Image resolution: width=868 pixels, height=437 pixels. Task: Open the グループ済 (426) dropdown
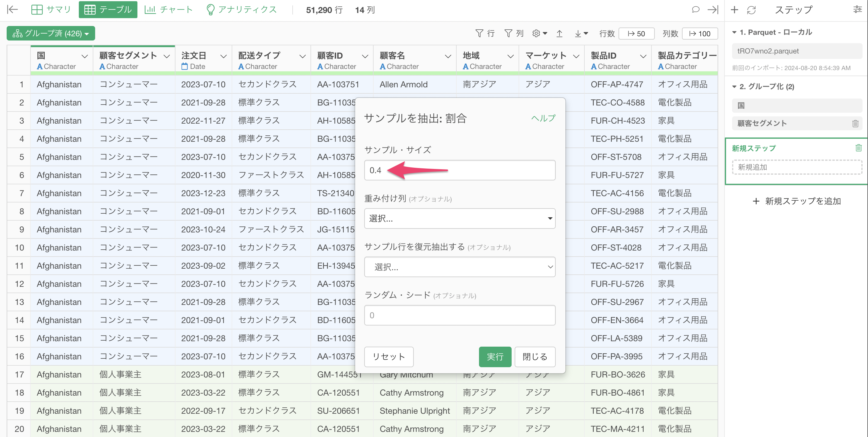[51, 33]
